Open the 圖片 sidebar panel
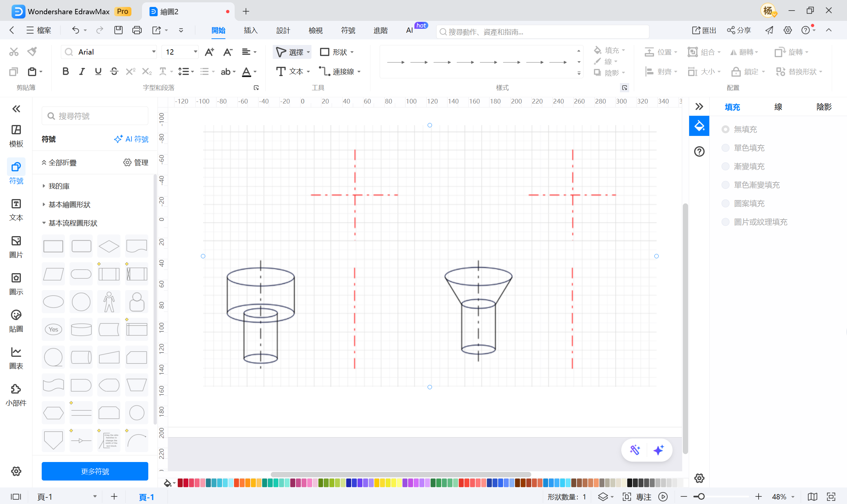Screen dimensions: 847x504 pyautogui.click(x=16, y=247)
